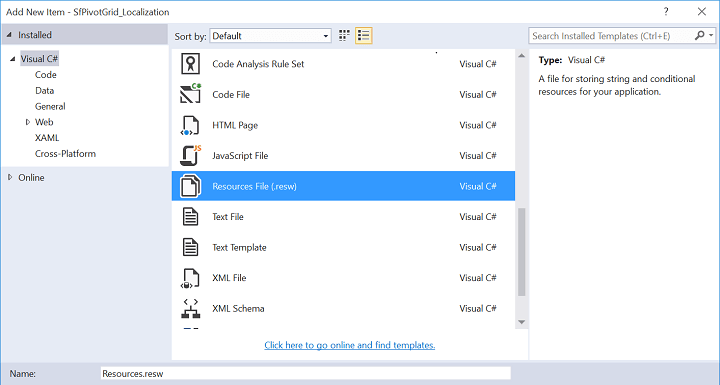Select the Text Template name
Viewport: 720px width, 385px height.
pyautogui.click(x=239, y=247)
